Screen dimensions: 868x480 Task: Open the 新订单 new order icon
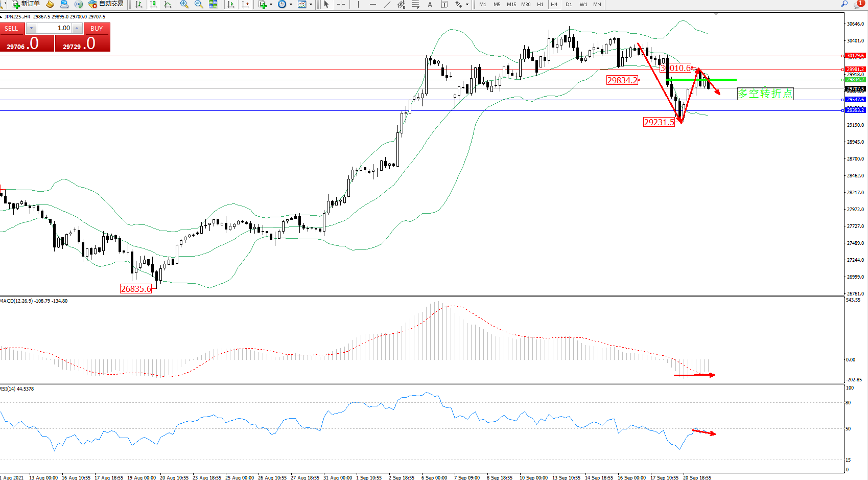point(26,4)
